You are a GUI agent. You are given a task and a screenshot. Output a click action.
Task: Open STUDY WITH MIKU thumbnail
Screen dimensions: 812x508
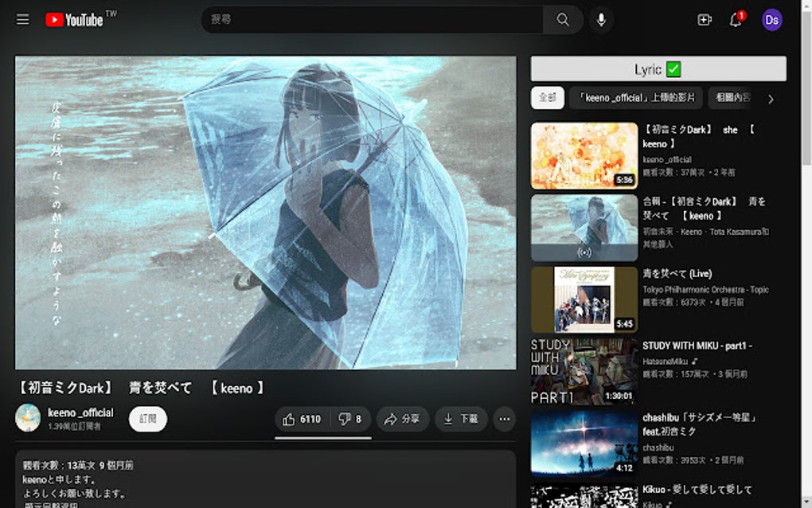click(584, 371)
